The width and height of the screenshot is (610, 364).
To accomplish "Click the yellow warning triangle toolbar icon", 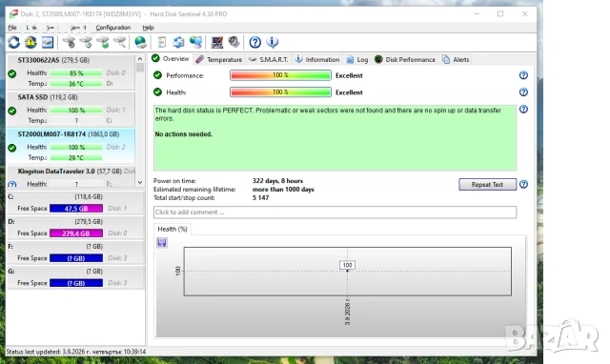I will point(30,42).
